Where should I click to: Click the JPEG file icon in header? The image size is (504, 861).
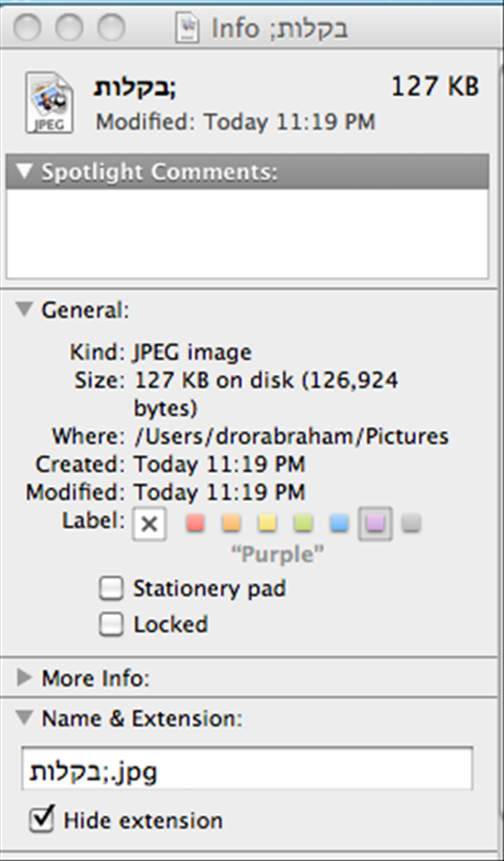point(50,102)
